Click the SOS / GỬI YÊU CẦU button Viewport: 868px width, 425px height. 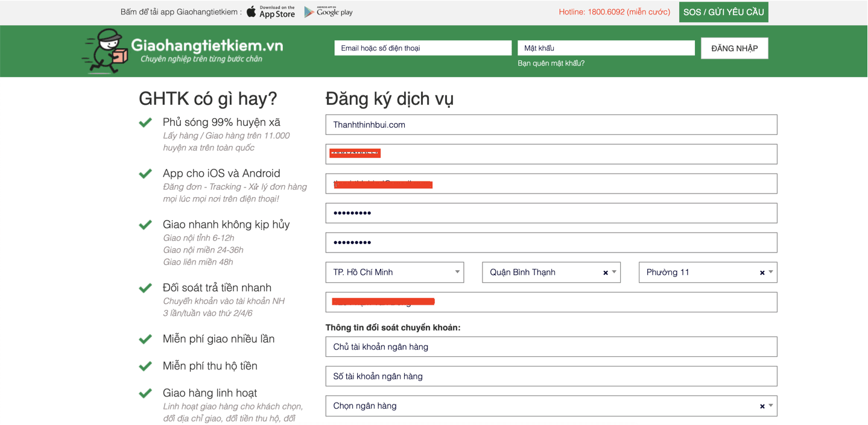[x=723, y=12]
